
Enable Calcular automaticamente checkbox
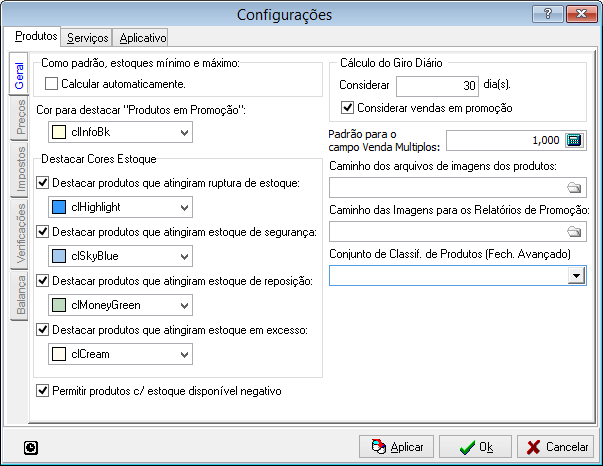[51, 84]
